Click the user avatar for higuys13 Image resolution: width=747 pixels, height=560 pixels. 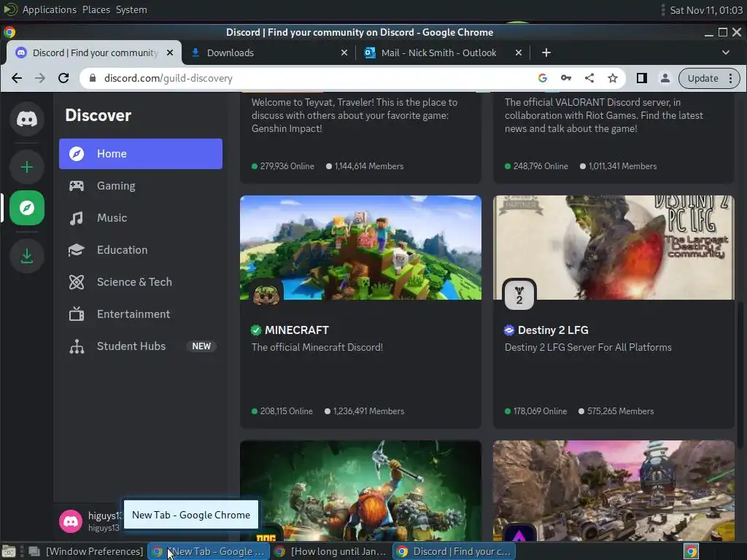[x=71, y=521]
